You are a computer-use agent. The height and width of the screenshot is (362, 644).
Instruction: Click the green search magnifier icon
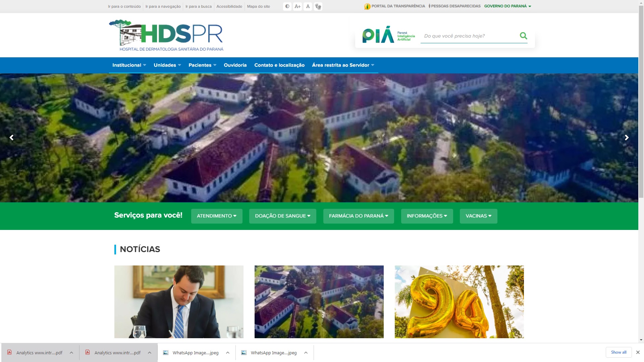pyautogui.click(x=523, y=36)
